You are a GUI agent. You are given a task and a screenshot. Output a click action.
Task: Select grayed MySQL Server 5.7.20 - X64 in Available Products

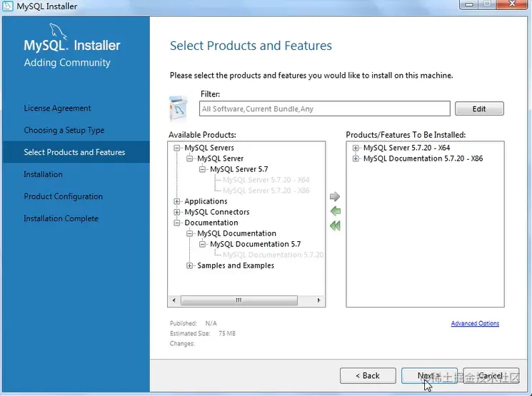[x=266, y=180]
